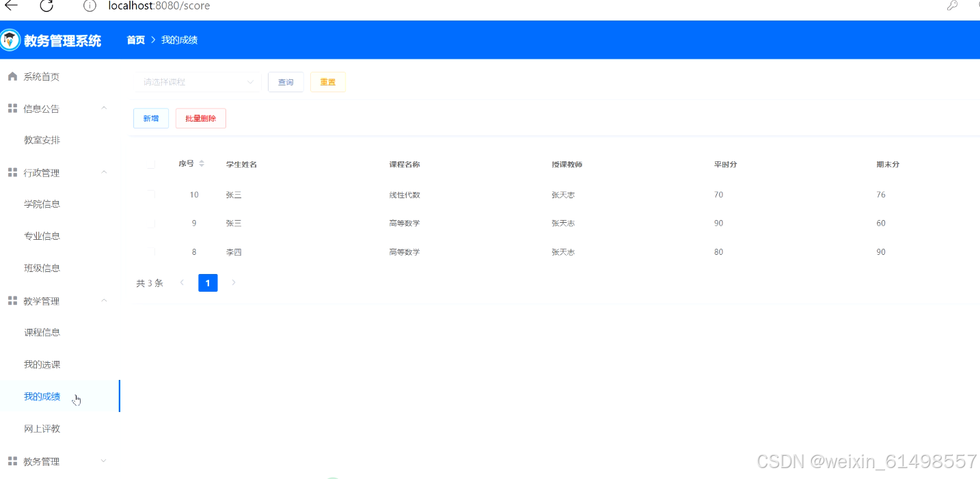Click the 新增 button

tap(150, 118)
